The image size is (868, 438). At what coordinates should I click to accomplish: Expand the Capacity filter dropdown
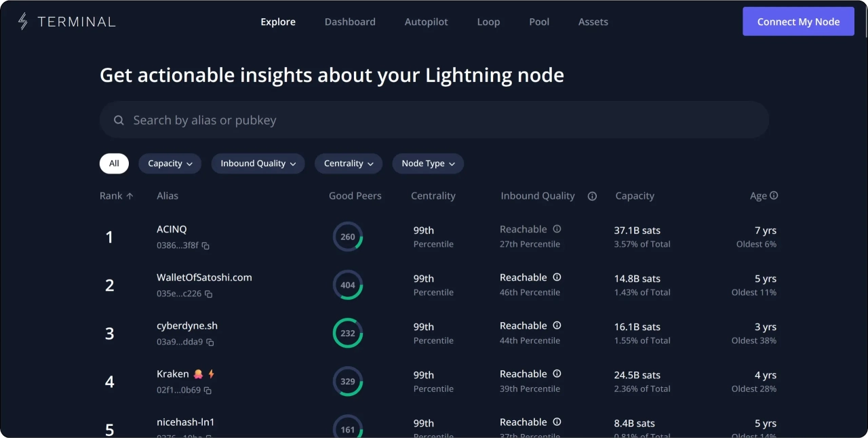170,163
